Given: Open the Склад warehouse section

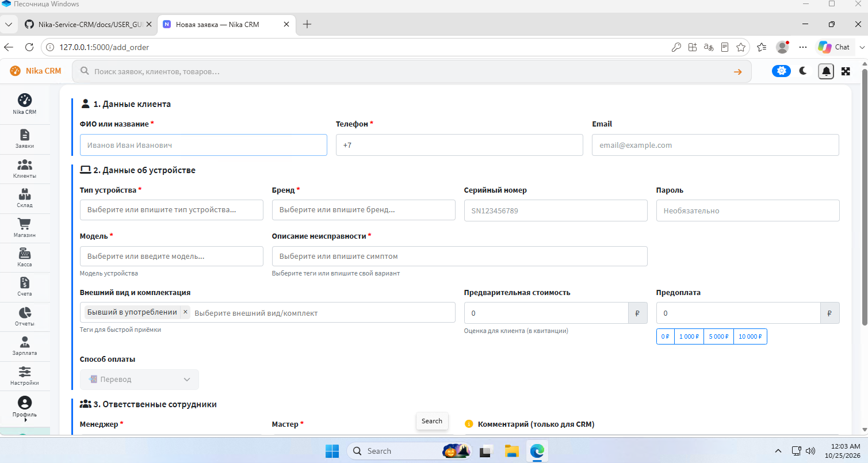Looking at the screenshot, I should pyautogui.click(x=25, y=198).
